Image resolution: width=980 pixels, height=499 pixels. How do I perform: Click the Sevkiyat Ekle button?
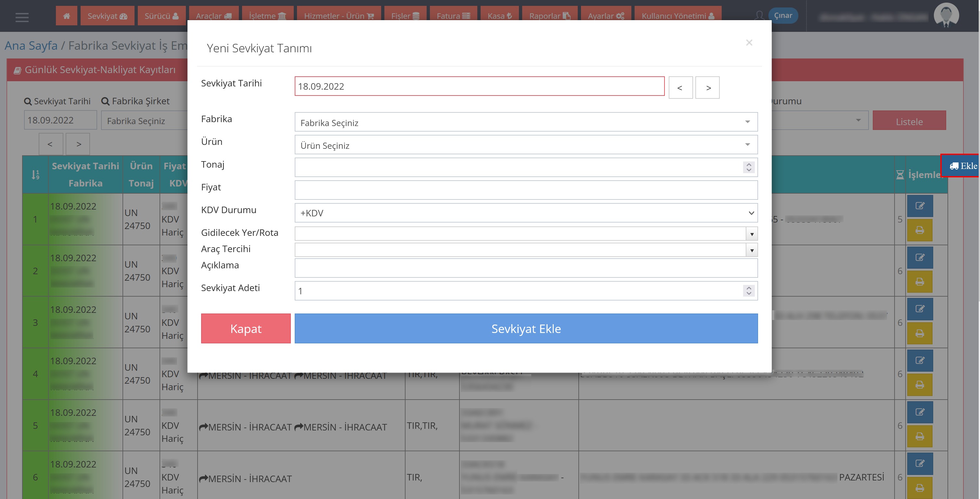pos(526,329)
